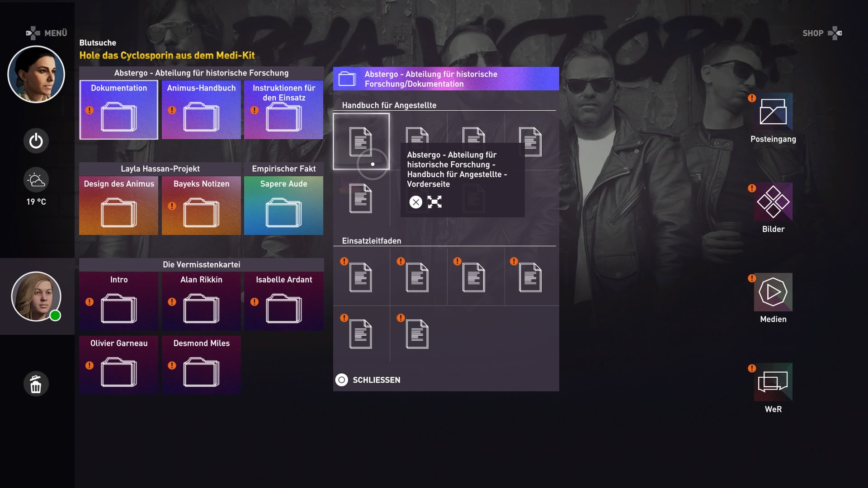Open the MENÜ button at top left
The width and height of the screenshot is (868, 488).
47,33
